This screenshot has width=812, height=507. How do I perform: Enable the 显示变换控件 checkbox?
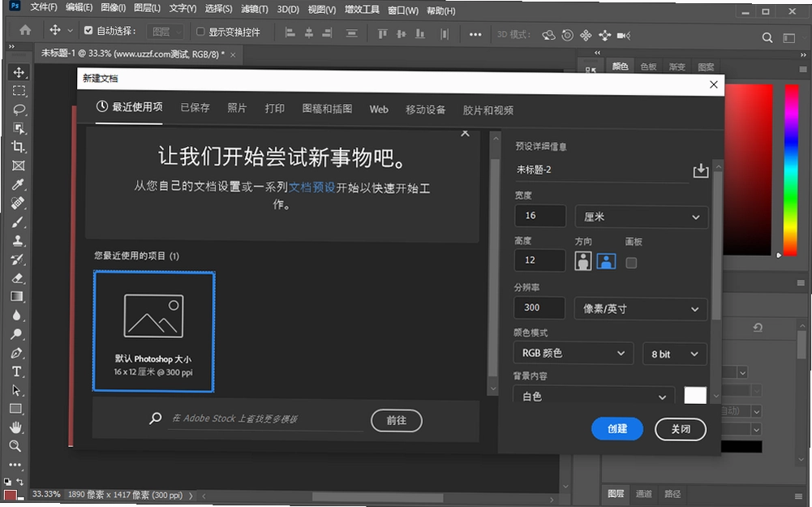tap(200, 32)
